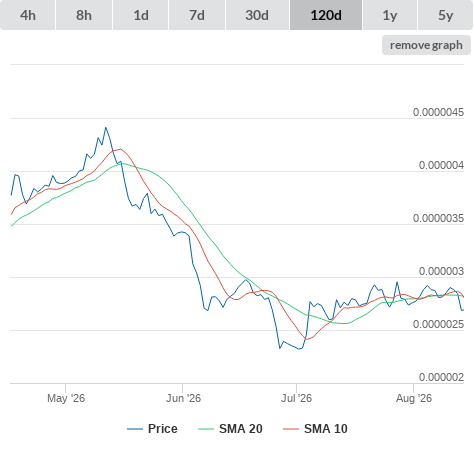
Task: Show the 1d chart range
Action: click(141, 15)
